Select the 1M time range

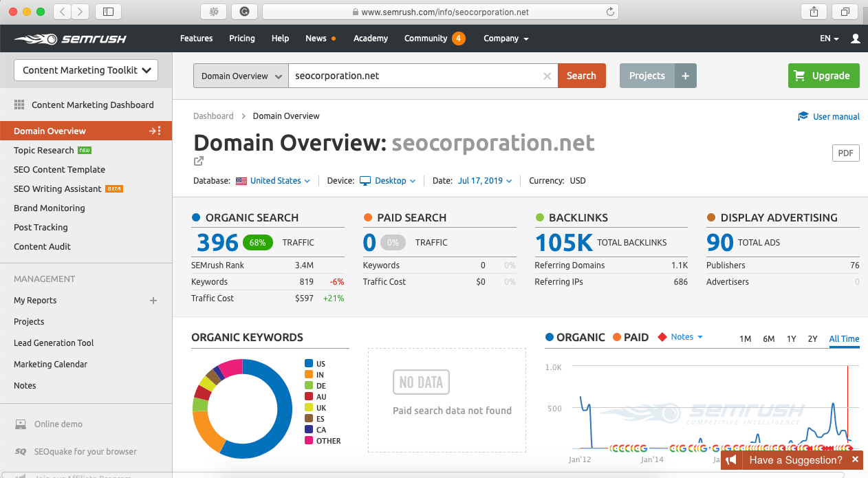(745, 339)
